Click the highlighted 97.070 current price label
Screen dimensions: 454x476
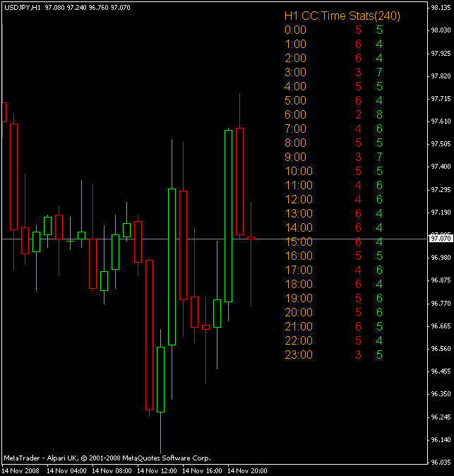441,238
